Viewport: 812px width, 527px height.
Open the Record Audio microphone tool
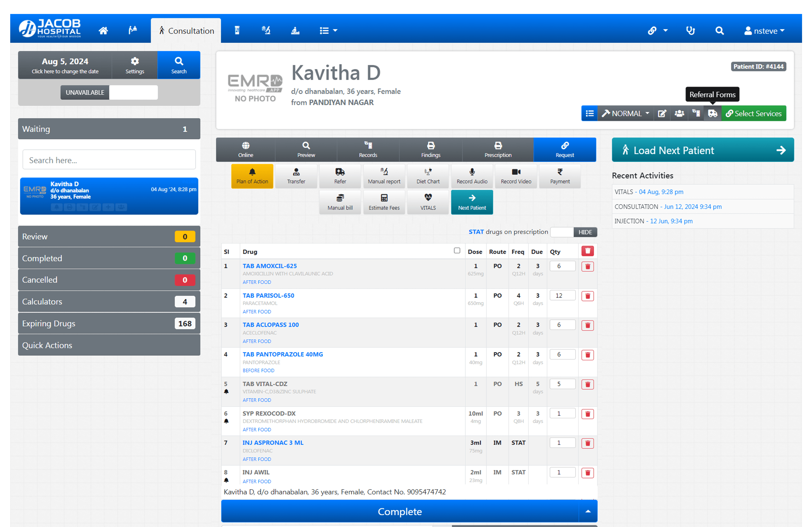pos(472,176)
